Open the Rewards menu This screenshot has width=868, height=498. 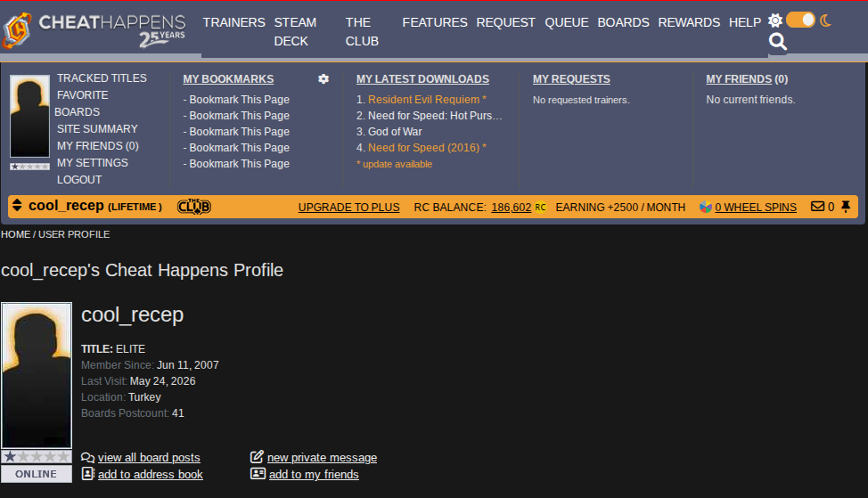(x=689, y=22)
